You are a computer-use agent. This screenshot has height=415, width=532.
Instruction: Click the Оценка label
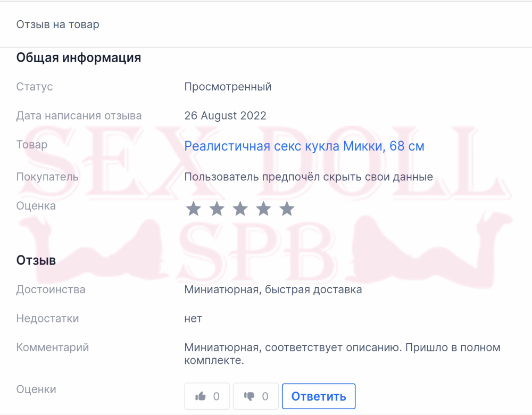(x=36, y=206)
